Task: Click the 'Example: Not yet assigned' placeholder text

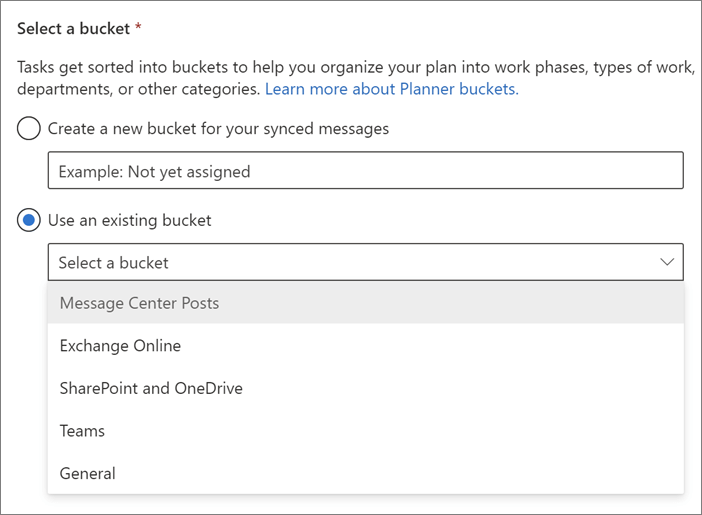Action: point(154,172)
